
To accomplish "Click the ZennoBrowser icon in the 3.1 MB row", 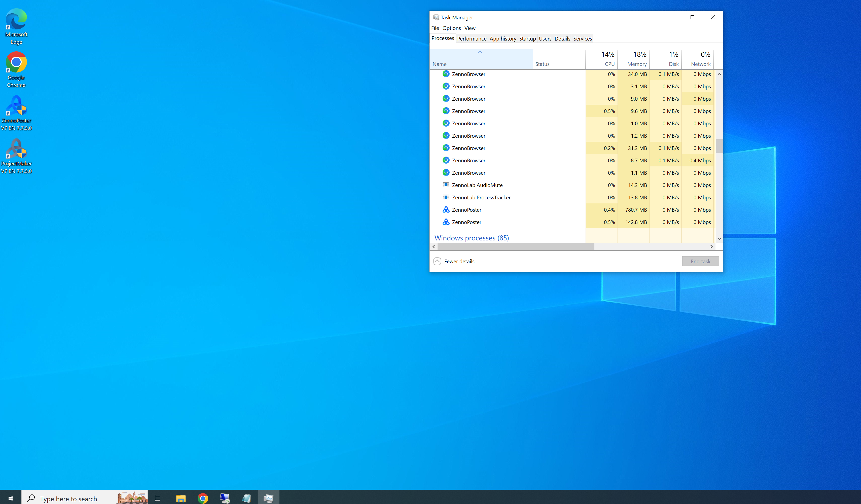I will pyautogui.click(x=446, y=86).
